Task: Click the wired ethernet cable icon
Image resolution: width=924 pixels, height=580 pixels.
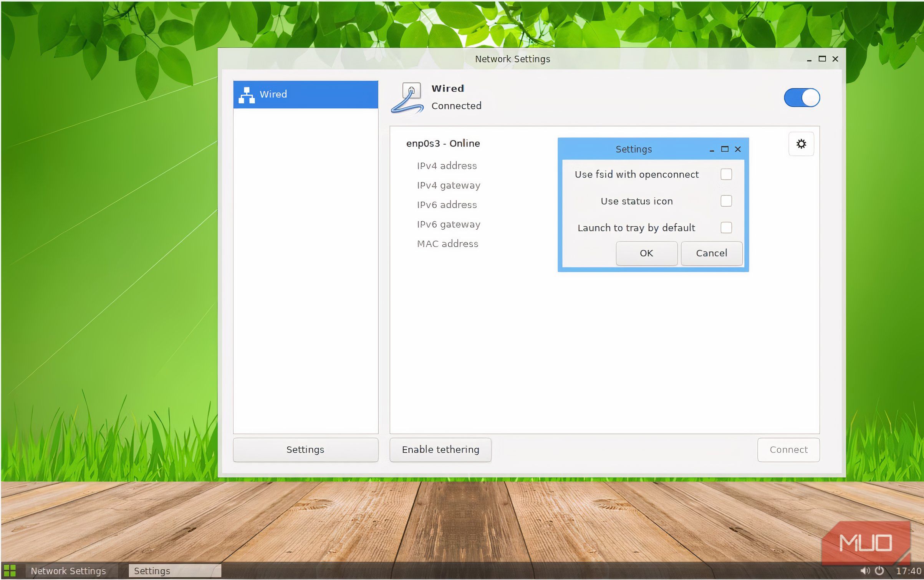Action: [x=407, y=98]
